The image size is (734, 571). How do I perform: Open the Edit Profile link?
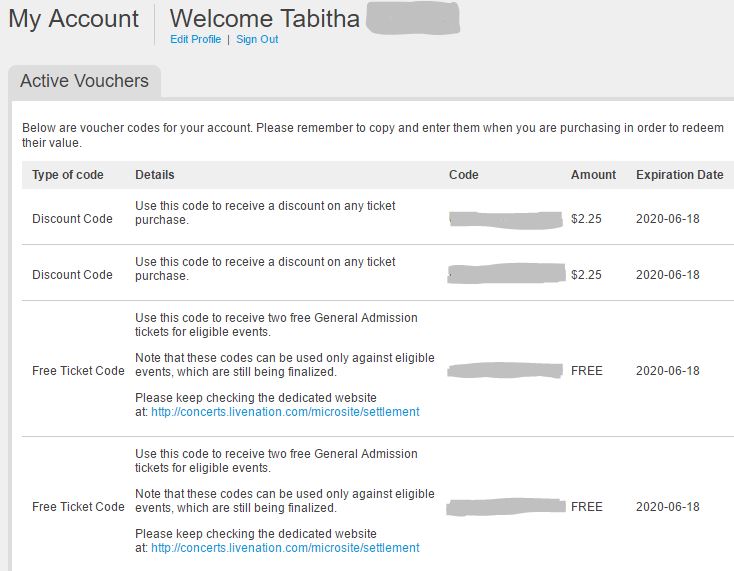[x=195, y=40]
